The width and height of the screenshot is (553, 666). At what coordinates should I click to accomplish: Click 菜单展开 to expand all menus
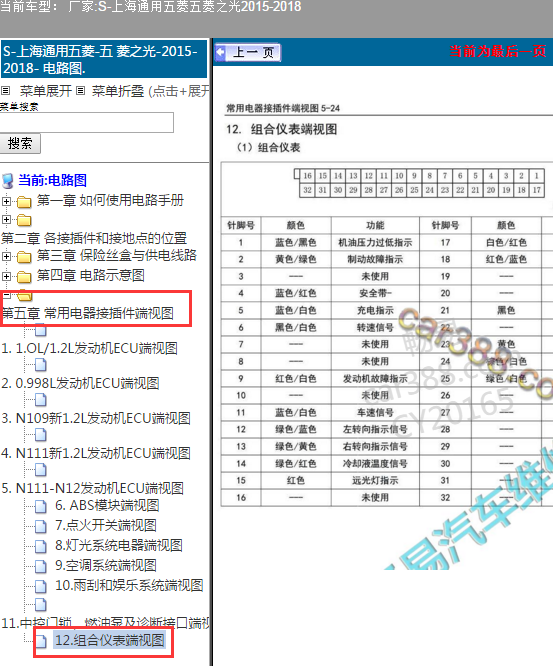pos(46,91)
